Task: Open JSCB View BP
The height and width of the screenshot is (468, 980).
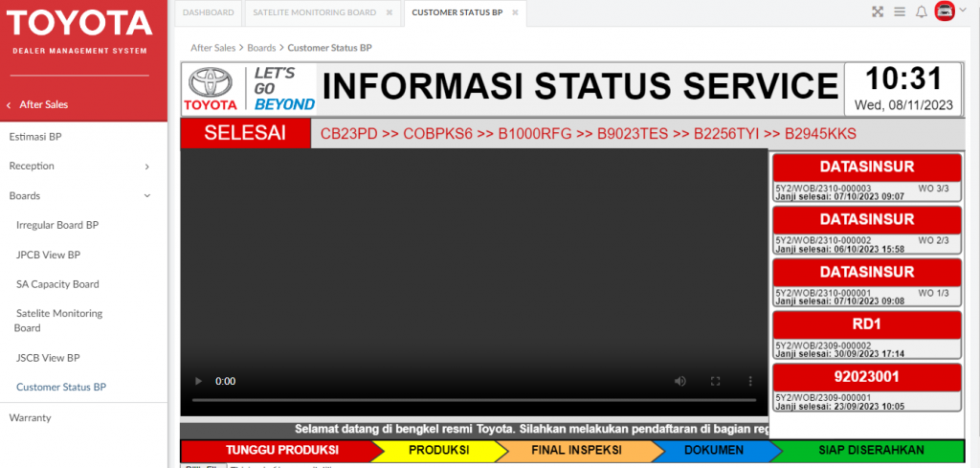Action: click(x=48, y=358)
